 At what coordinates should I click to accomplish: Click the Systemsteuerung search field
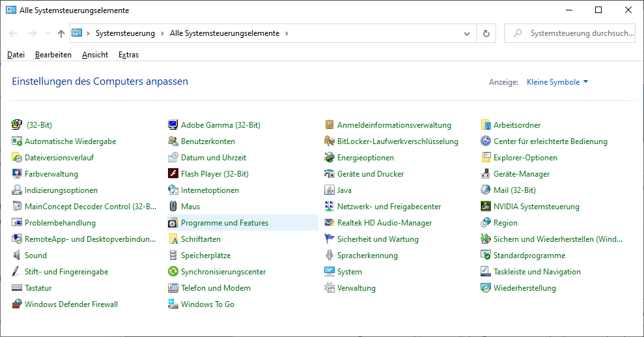point(570,33)
